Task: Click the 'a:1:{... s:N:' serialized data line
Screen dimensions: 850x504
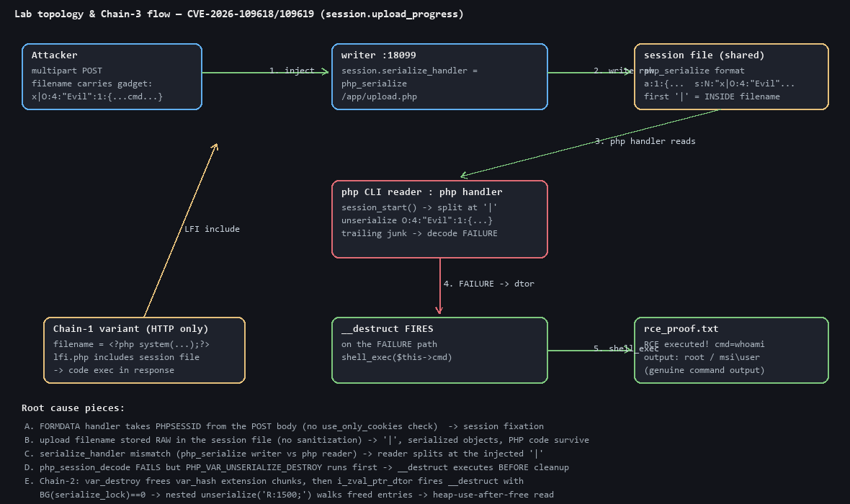Action: [x=719, y=84]
